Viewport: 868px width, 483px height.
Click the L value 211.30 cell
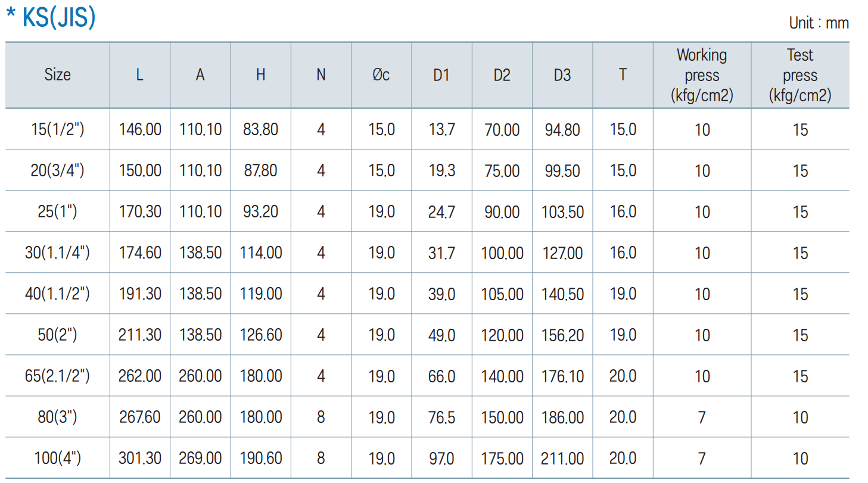[x=140, y=335]
